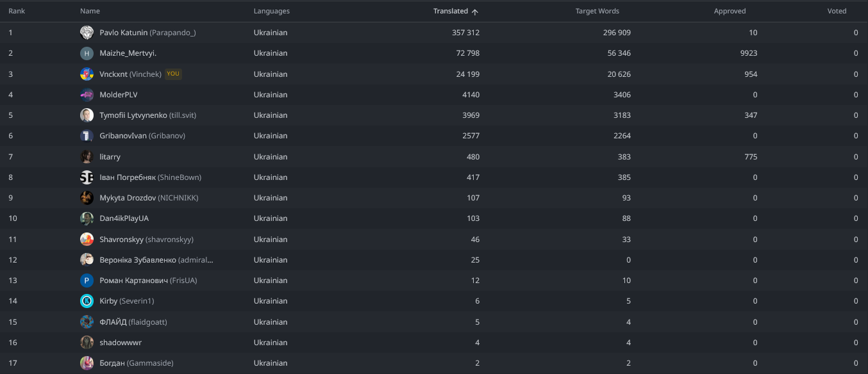Click Maizhe_Mertvyi's avatar icon

click(x=87, y=53)
